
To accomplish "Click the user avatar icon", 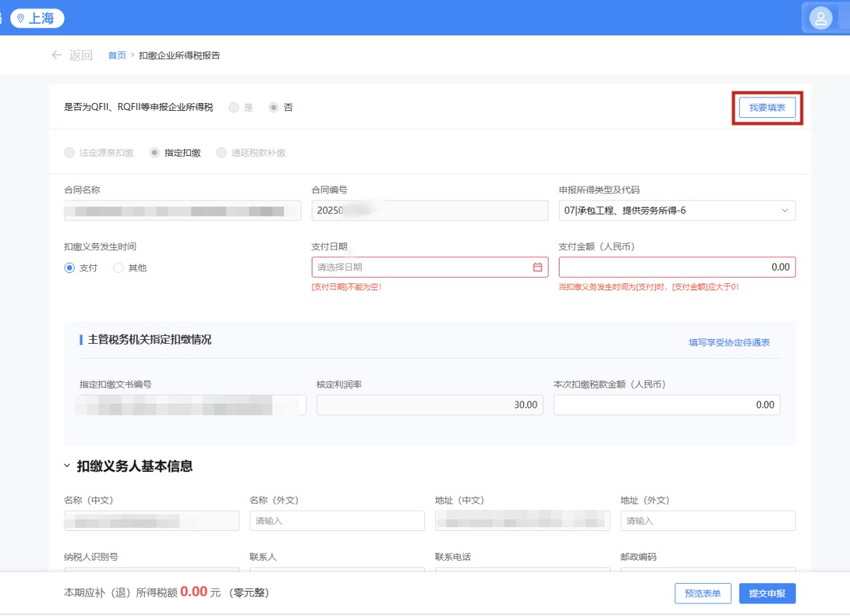I will click(820, 19).
